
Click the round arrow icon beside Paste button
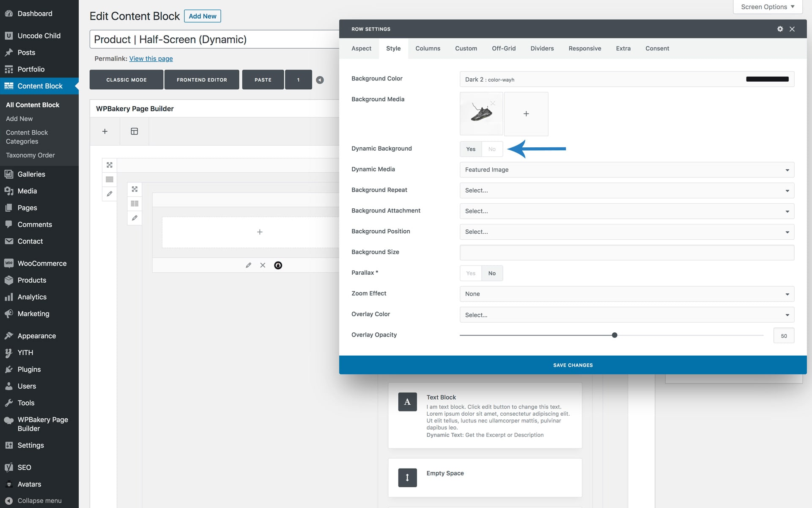(x=320, y=80)
